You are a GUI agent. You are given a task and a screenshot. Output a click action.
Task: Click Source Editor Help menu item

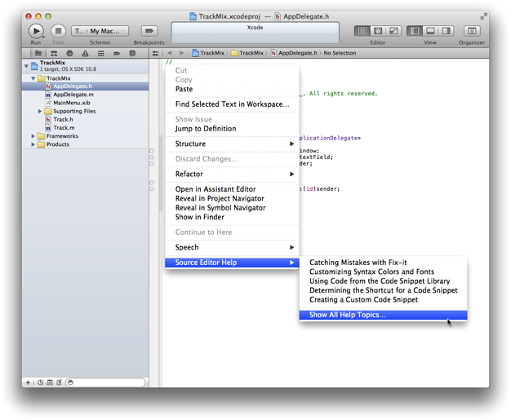pyautogui.click(x=232, y=263)
